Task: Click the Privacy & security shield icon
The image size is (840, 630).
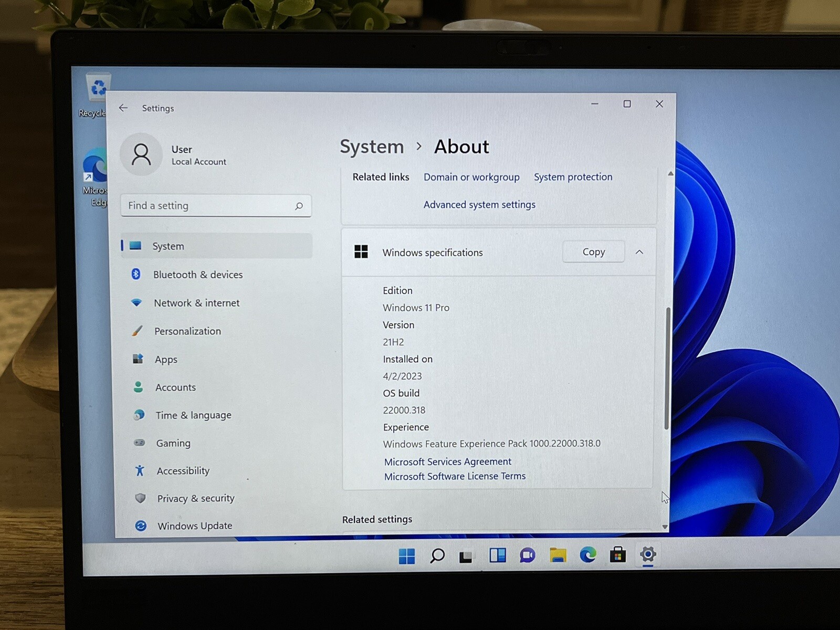Action: pos(140,498)
